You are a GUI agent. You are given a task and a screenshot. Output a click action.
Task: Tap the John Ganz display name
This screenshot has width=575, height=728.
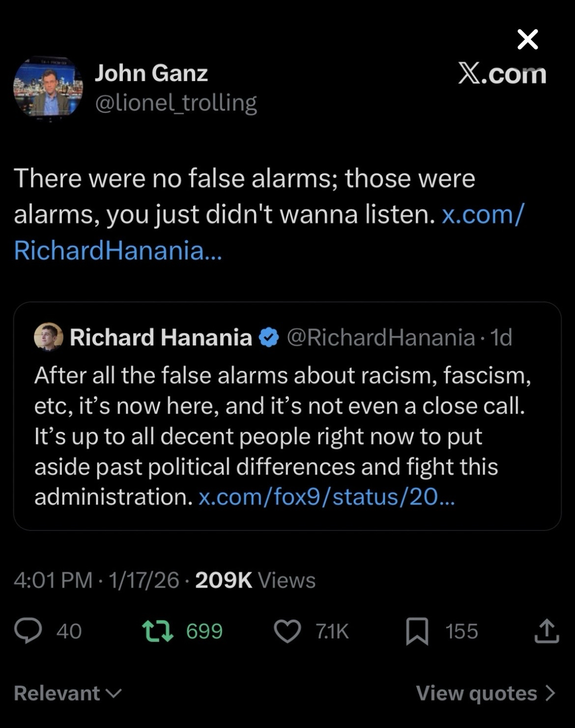[151, 73]
